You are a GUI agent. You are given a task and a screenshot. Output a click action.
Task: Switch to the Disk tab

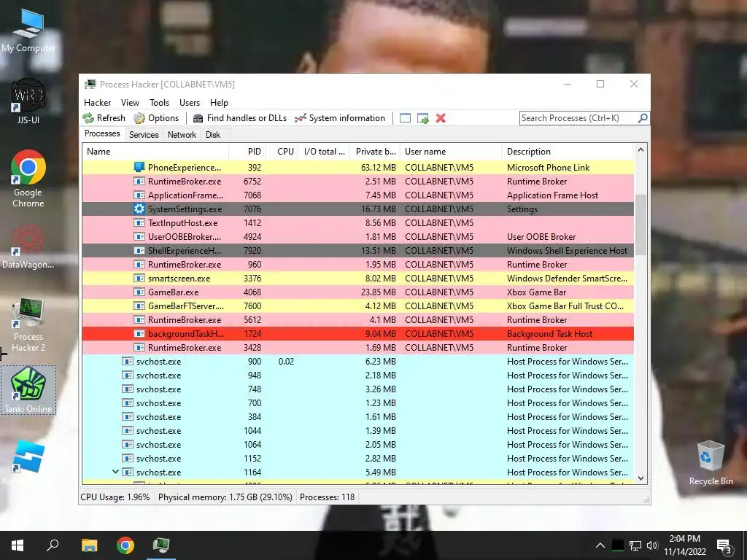point(213,135)
